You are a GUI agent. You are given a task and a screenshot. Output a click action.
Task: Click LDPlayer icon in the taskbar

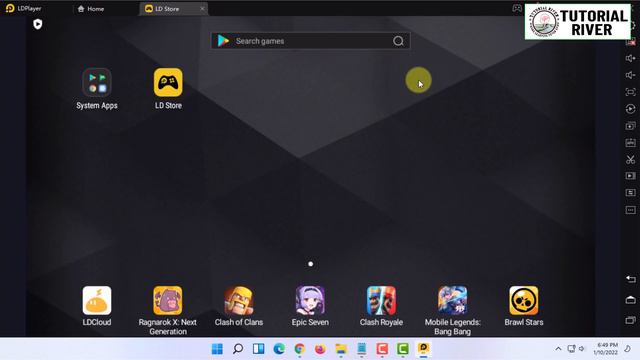coord(423,349)
